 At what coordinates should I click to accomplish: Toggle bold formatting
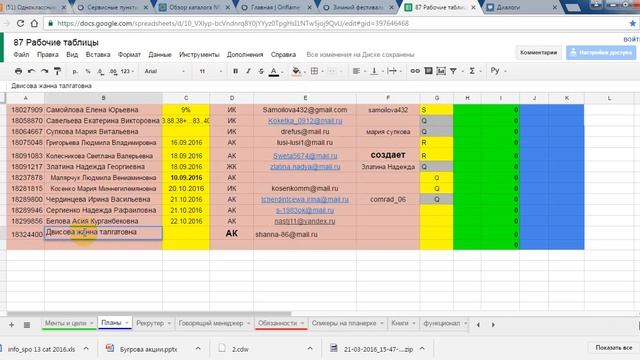tap(236, 71)
